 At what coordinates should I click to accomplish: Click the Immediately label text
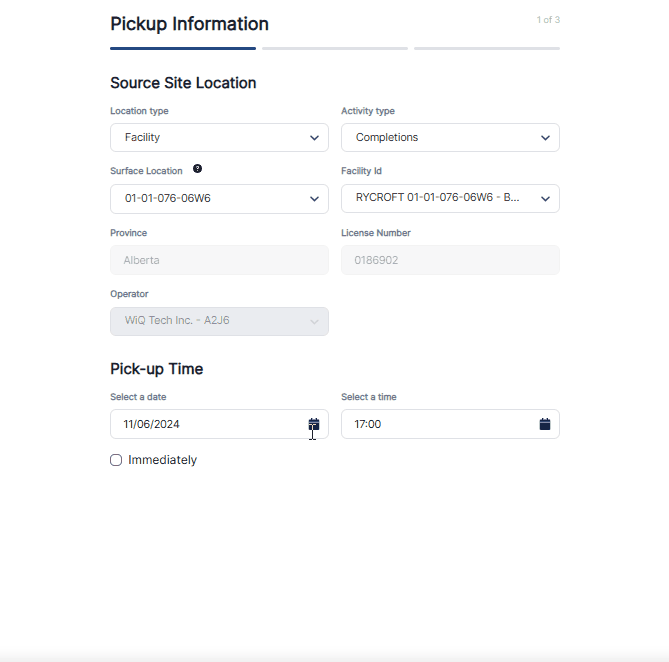pyautogui.click(x=163, y=460)
